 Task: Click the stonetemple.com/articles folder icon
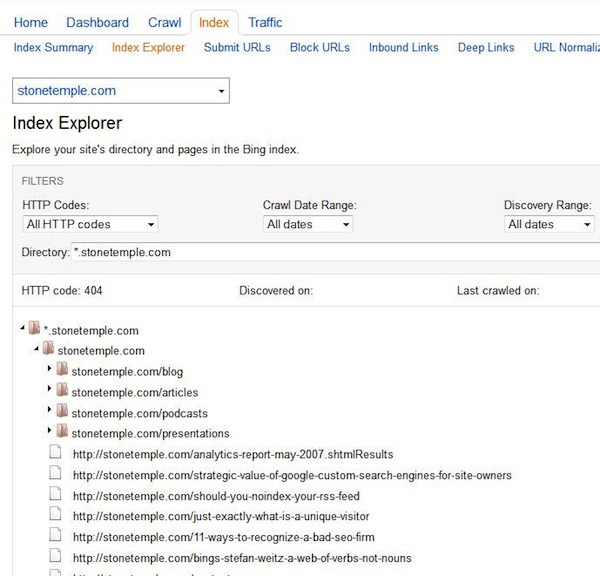point(62,389)
